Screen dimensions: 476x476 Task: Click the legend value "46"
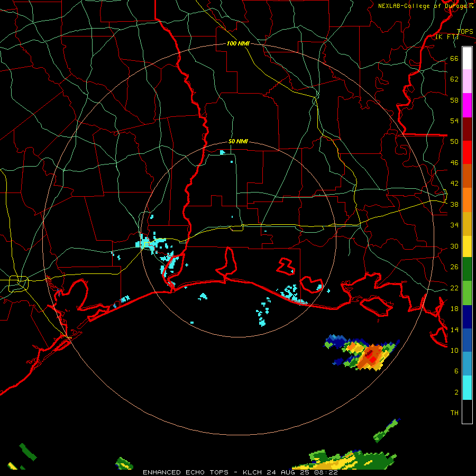pos(454,163)
